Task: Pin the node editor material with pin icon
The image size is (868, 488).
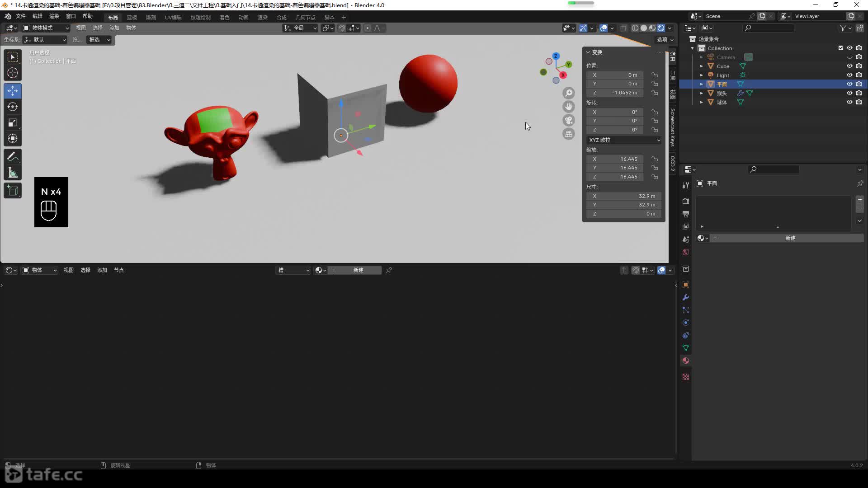Action: (389, 270)
